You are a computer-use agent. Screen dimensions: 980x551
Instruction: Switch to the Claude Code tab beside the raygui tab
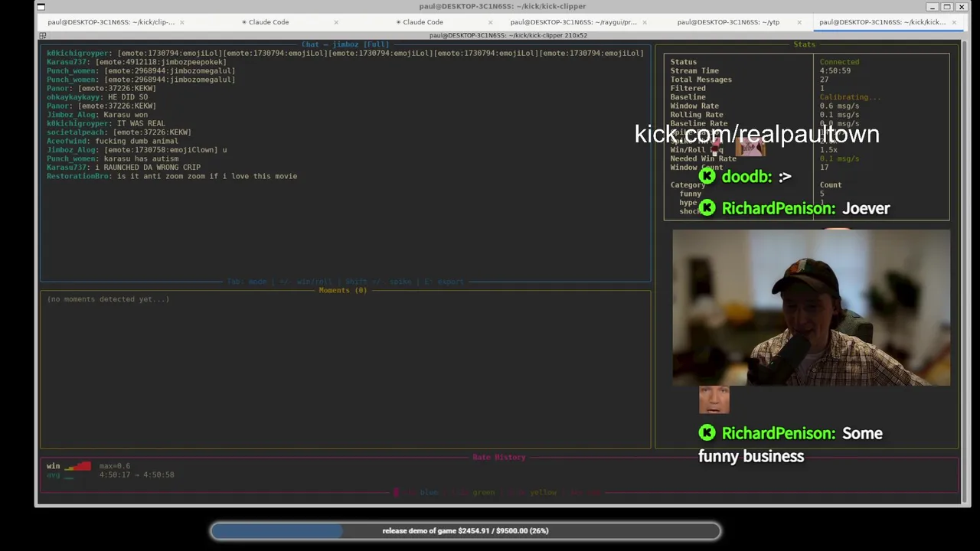click(420, 22)
